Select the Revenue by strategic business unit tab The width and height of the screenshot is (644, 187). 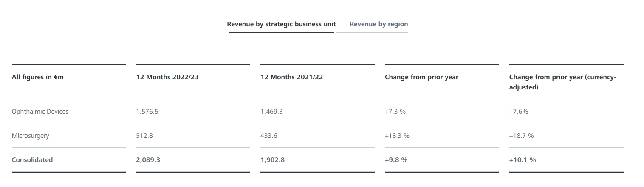[281, 24]
